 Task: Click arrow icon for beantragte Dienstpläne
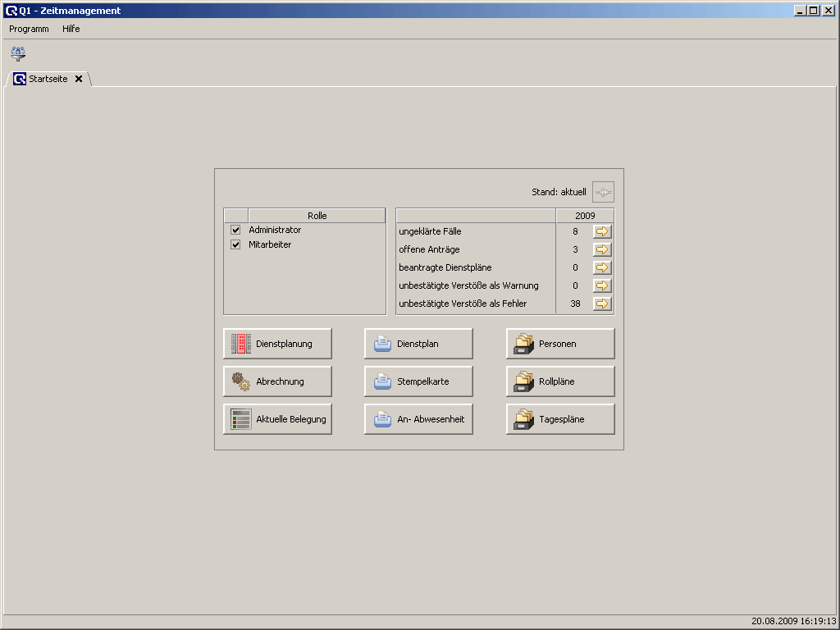pyautogui.click(x=602, y=267)
